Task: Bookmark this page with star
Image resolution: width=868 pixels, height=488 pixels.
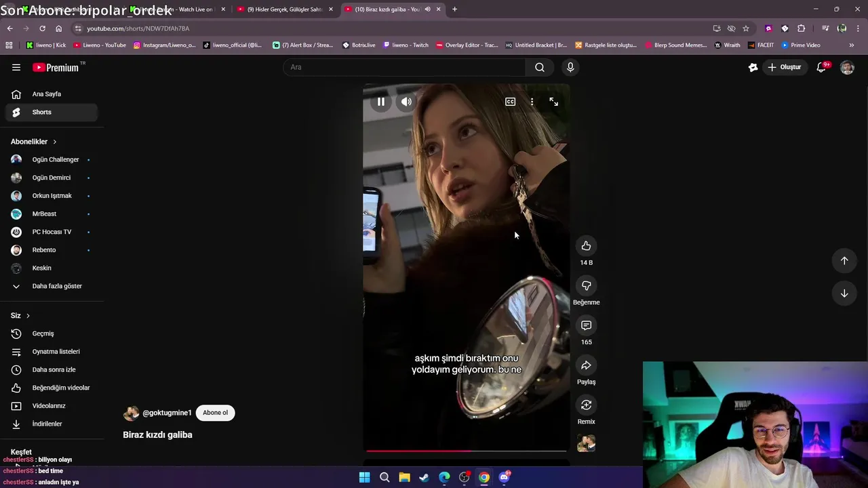Action: click(746, 28)
